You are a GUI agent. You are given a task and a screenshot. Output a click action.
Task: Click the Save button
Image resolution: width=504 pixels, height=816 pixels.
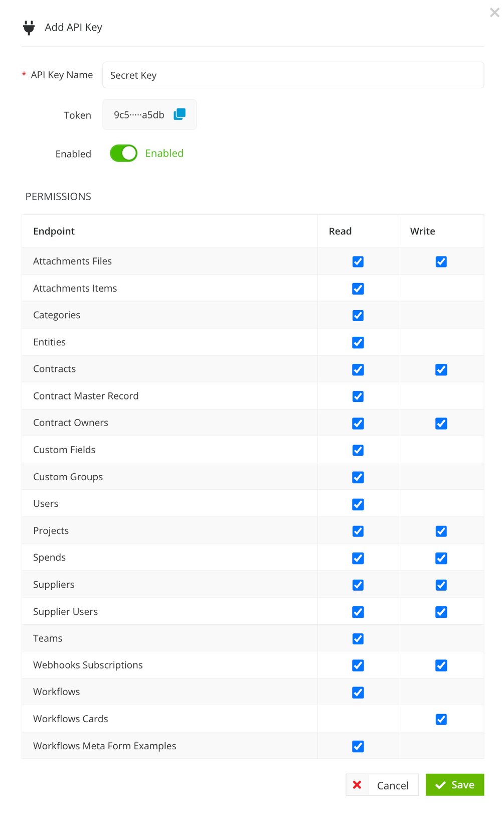pyautogui.click(x=454, y=784)
